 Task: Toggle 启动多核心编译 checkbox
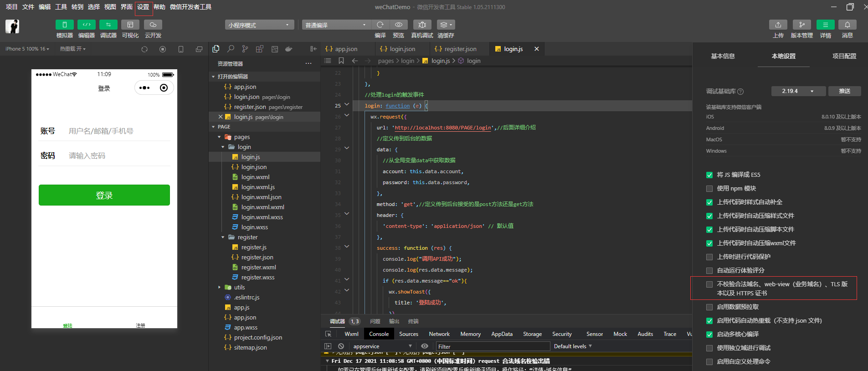pyautogui.click(x=709, y=335)
